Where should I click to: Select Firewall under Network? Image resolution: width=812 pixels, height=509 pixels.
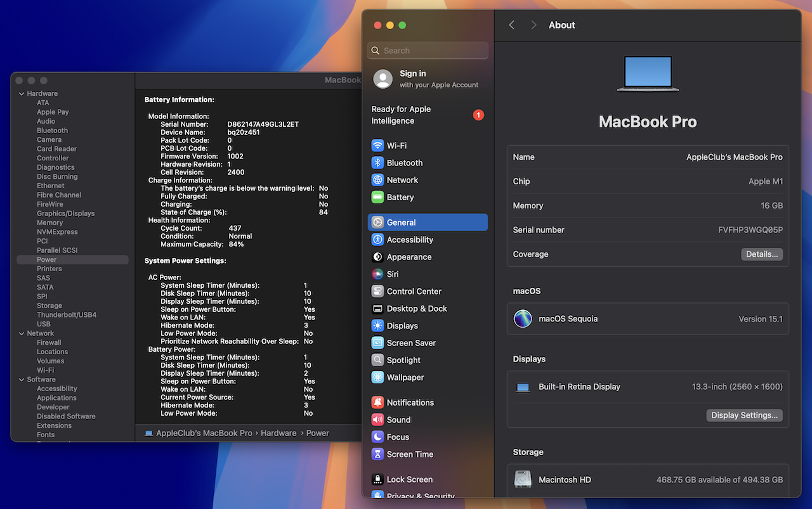49,343
